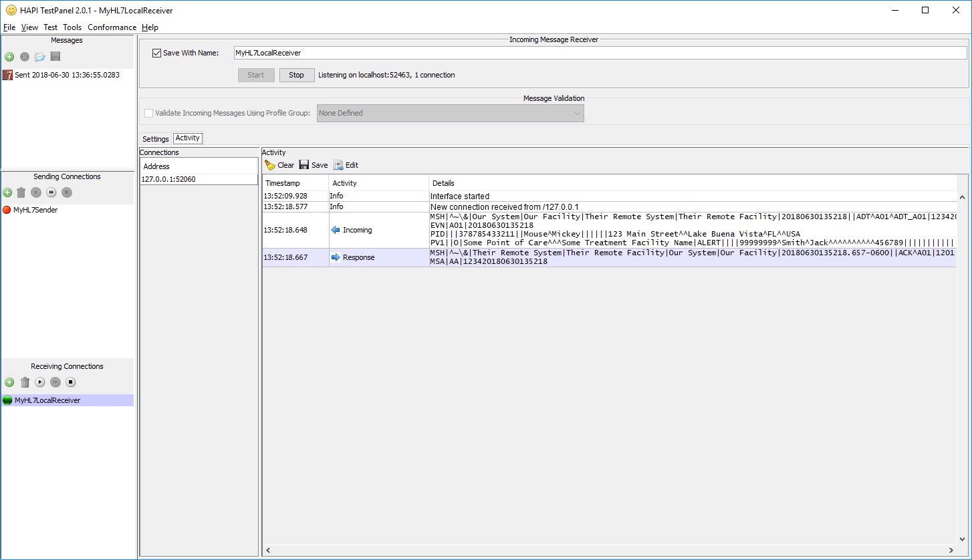Save the activity log
Image resolution: width=972 pixels, height=560 pixels.
point(313,164)
